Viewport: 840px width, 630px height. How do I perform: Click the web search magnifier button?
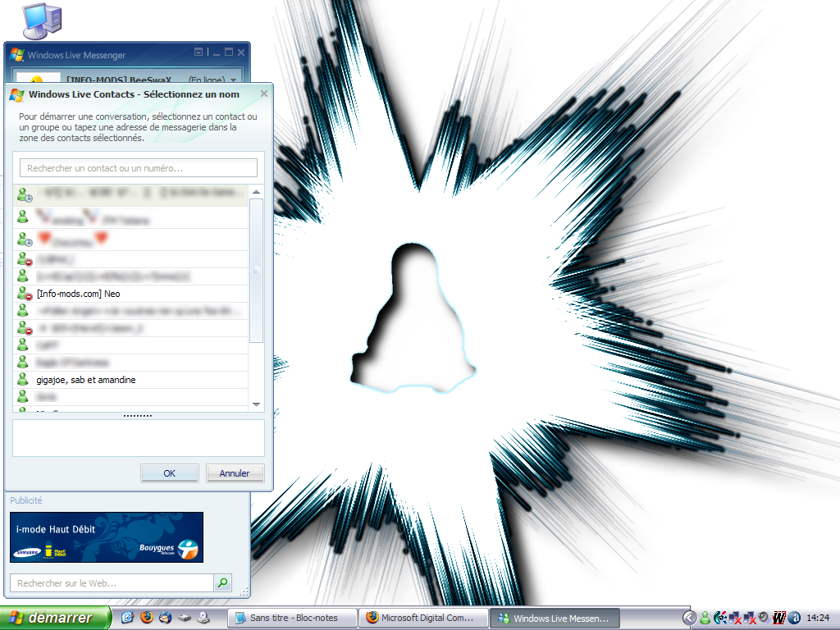(x=222, y=583)
